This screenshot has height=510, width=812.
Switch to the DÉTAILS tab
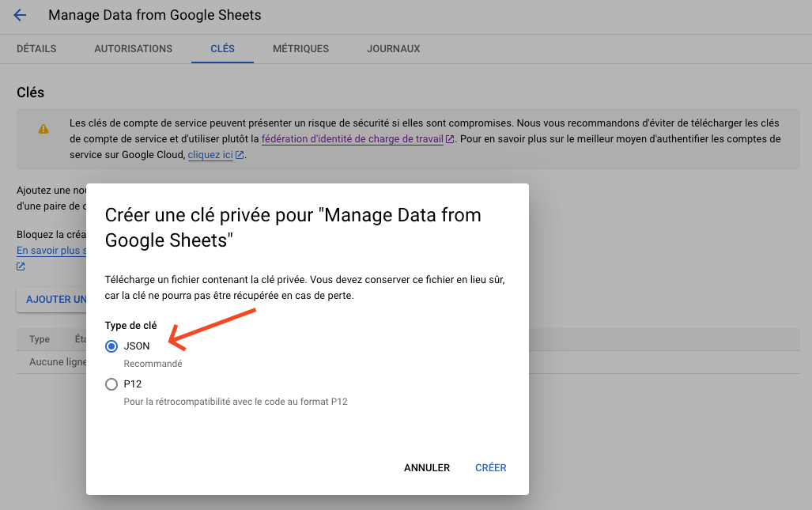pos(36,49)
